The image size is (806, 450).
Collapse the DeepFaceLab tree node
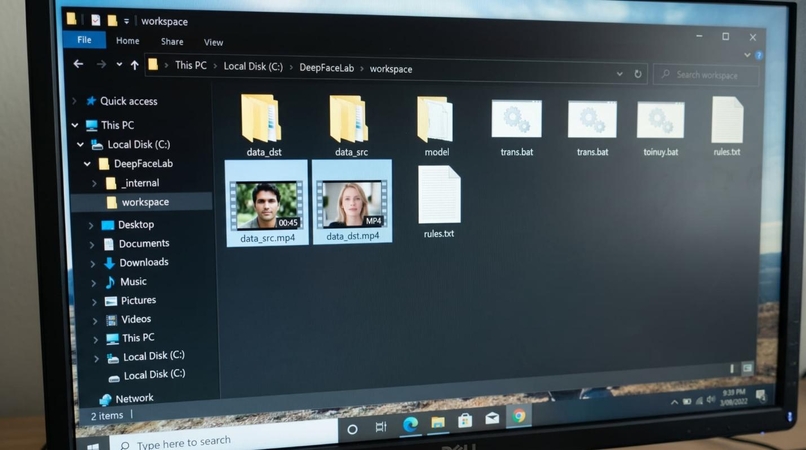(x=87, y=164)
